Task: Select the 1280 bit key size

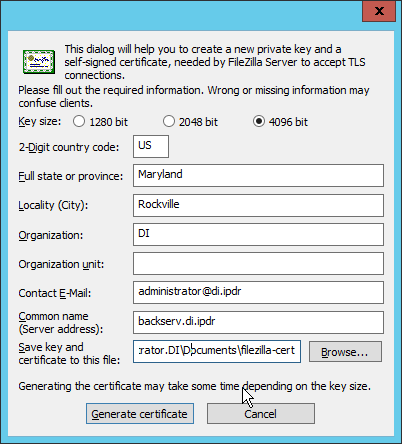Action: (x=79, y=121)
